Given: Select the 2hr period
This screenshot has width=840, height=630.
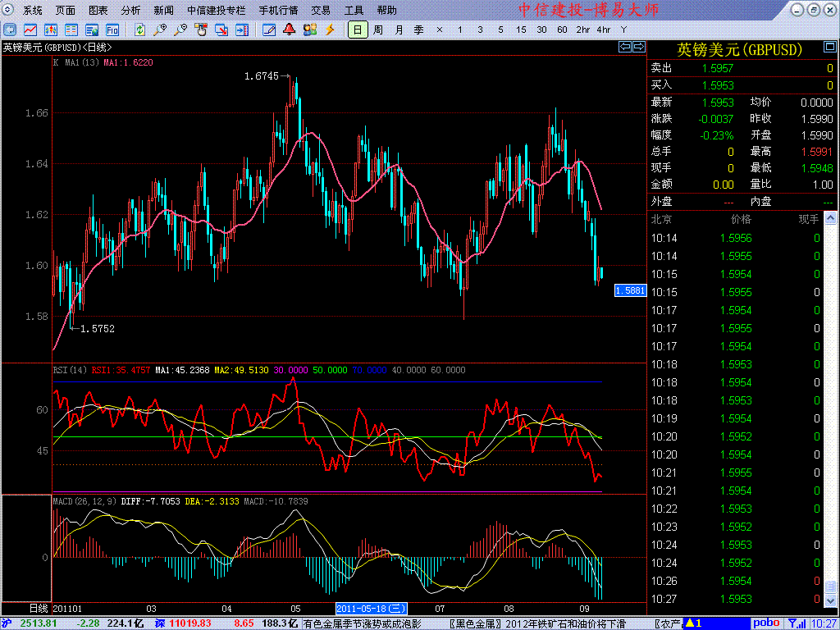Looking at the screenshot, I should pyautogui.click(x=583, y=30).
